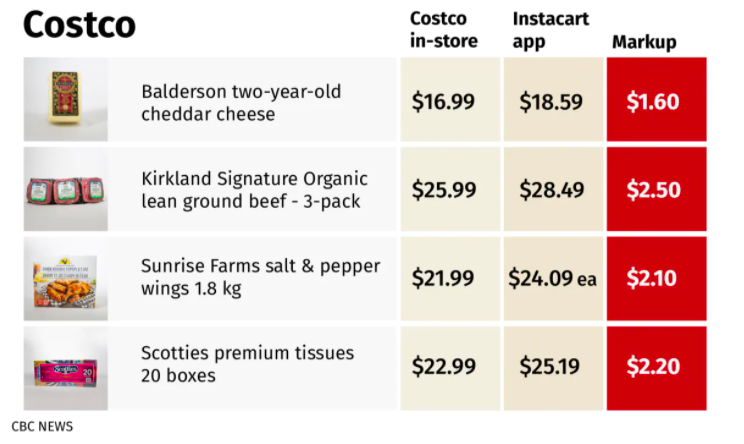
Task: Click the red $2.10 markup cell
Action: 653,278
